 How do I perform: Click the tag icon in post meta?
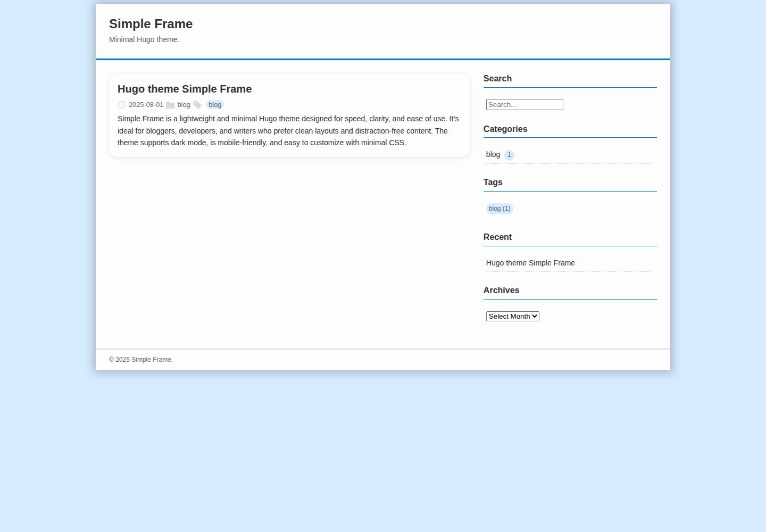pos(197,105)
